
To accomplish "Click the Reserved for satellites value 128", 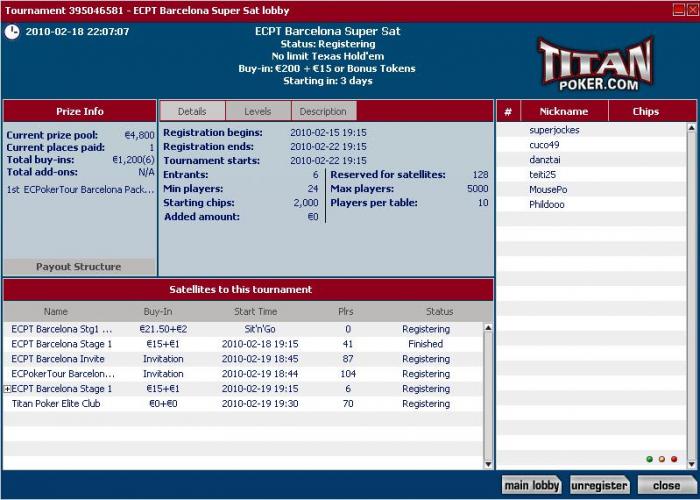I will click(480, 175).
